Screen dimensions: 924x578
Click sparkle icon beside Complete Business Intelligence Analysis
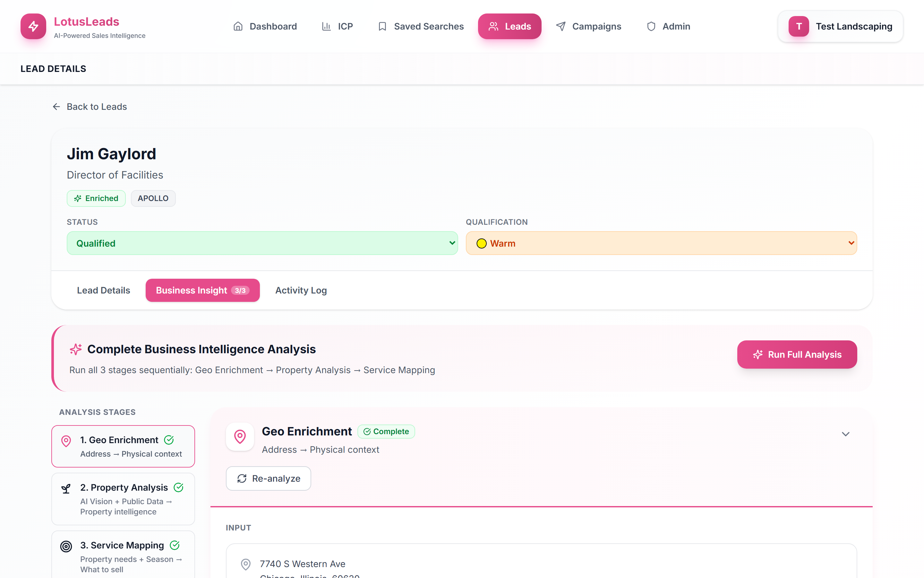(x=76, y=349)
